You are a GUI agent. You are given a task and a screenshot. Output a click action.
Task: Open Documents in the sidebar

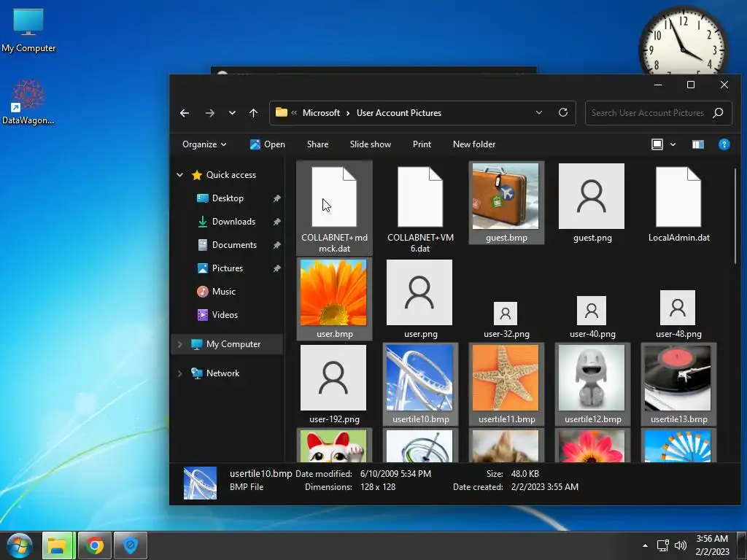coord(234,245)
